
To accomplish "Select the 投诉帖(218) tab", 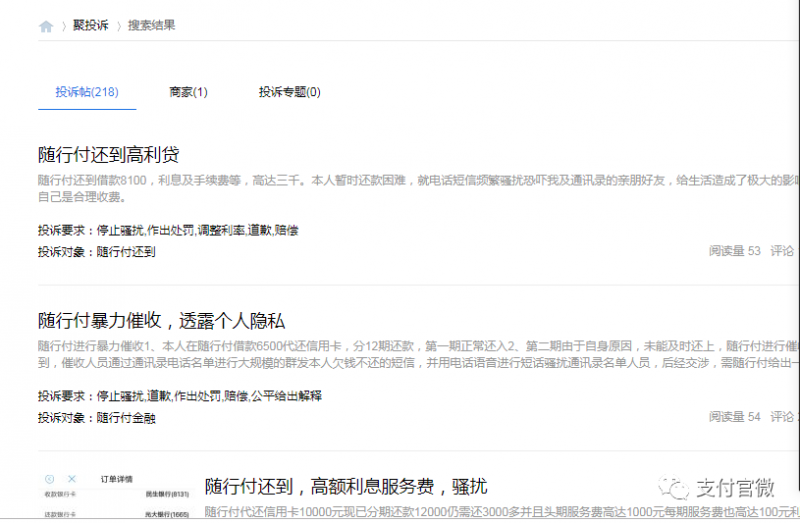I will click(x=87, y=92).
